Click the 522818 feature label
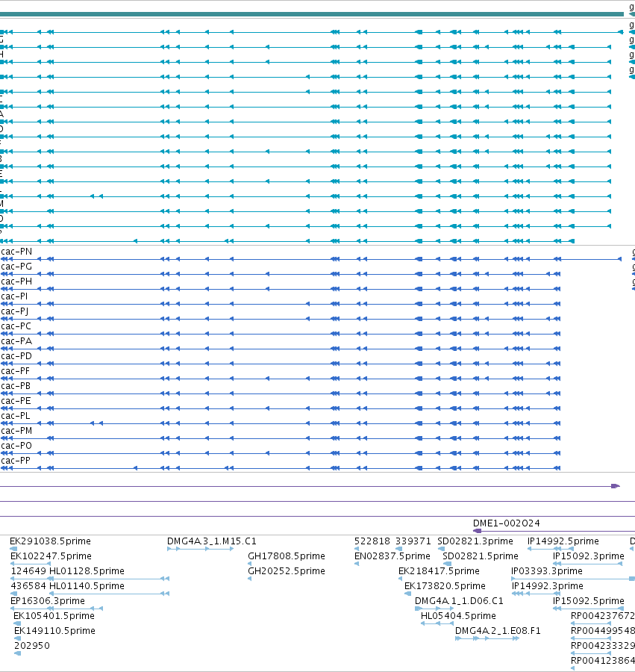This screenshot has height=672, width=635. click(372, 541)
